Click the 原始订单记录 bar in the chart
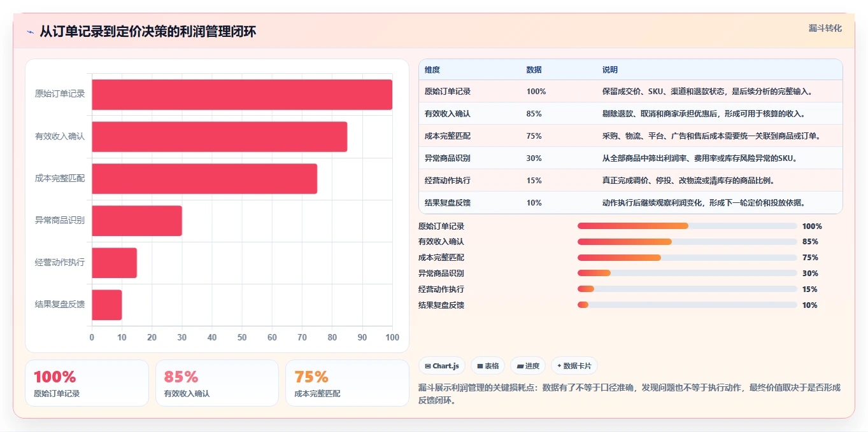Image resolution: width=868 pixels, height=432 pixels. pos(242,94)
